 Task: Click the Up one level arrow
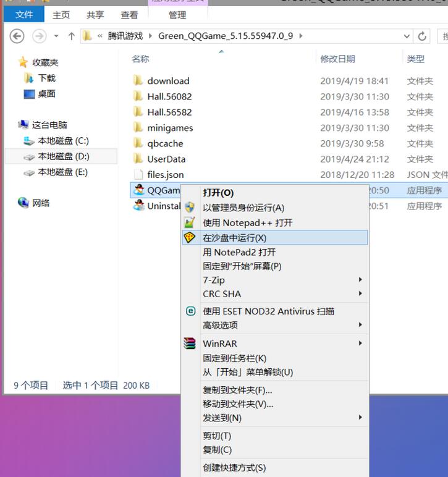pos(71,36)
